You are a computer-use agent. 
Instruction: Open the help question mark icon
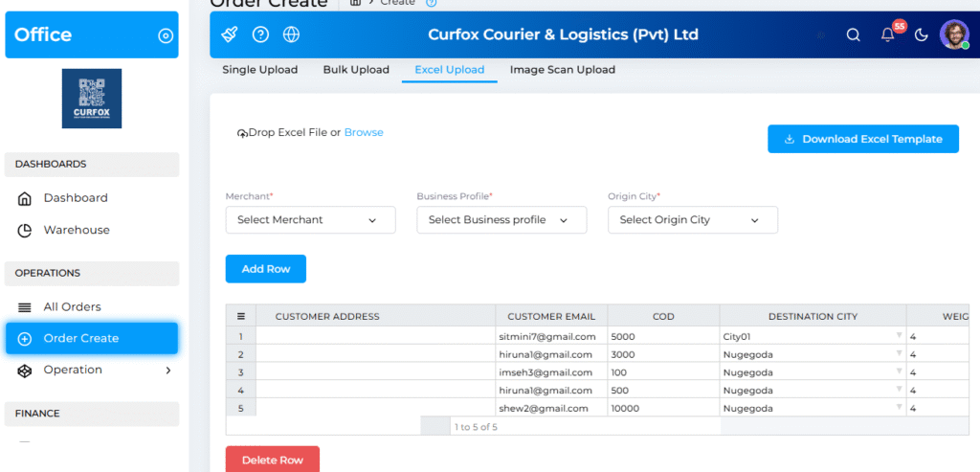pos(260,34)
